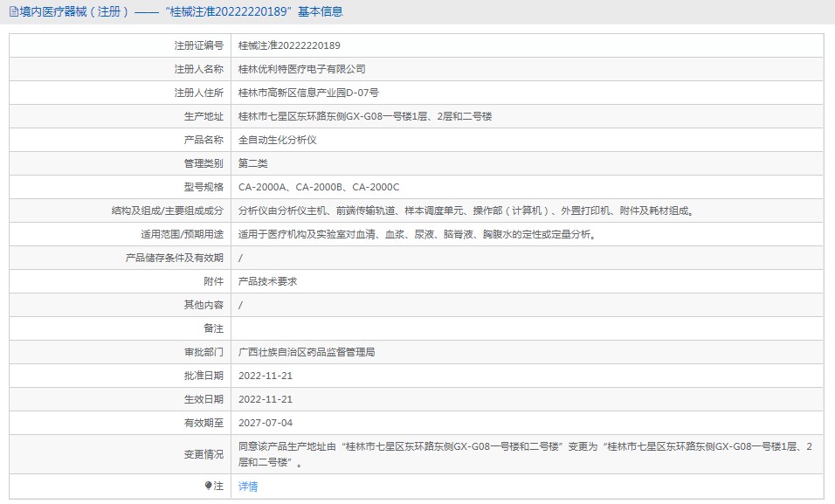Click the structure description starting with 分析仪由分析仪主机
Image resolution: width=835 pixels, height=504 pixels.
pyautogui.click(x=467, y=211)
